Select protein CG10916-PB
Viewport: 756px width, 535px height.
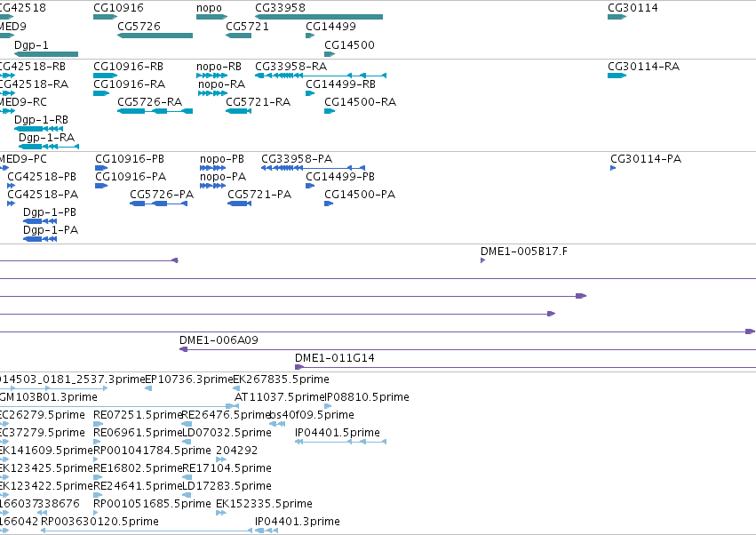pyautogui.click(x=130, y=159)
